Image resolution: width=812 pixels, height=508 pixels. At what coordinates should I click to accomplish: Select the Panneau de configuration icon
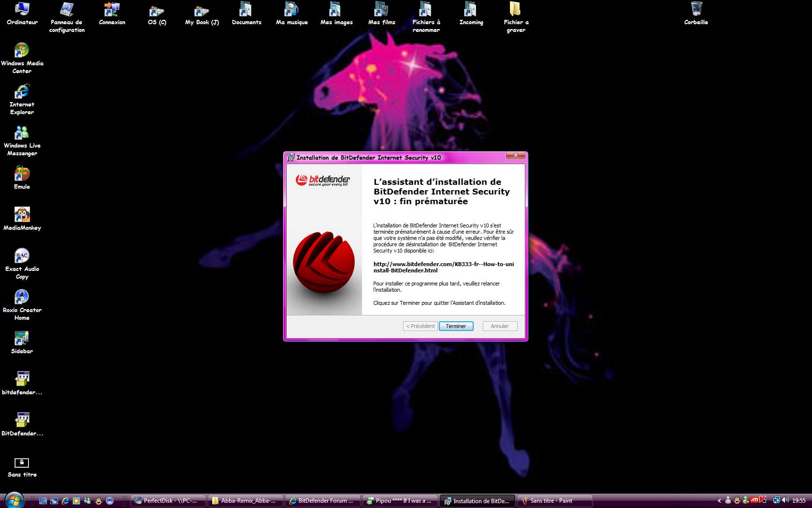pos(67,17)
